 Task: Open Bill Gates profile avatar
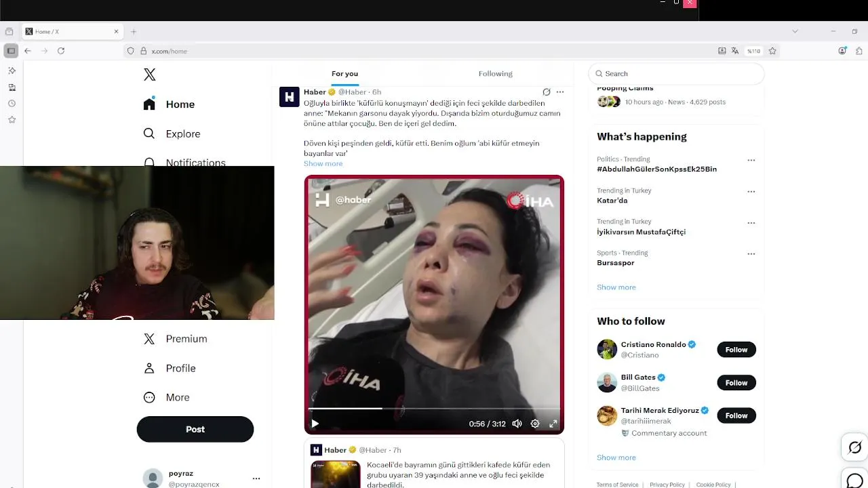click(x=607, y=382)
